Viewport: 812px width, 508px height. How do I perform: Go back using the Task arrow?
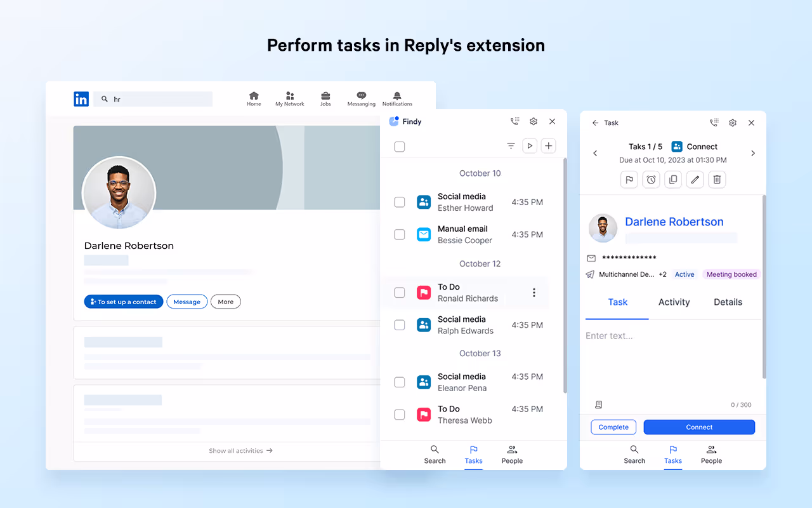point(595,123)
